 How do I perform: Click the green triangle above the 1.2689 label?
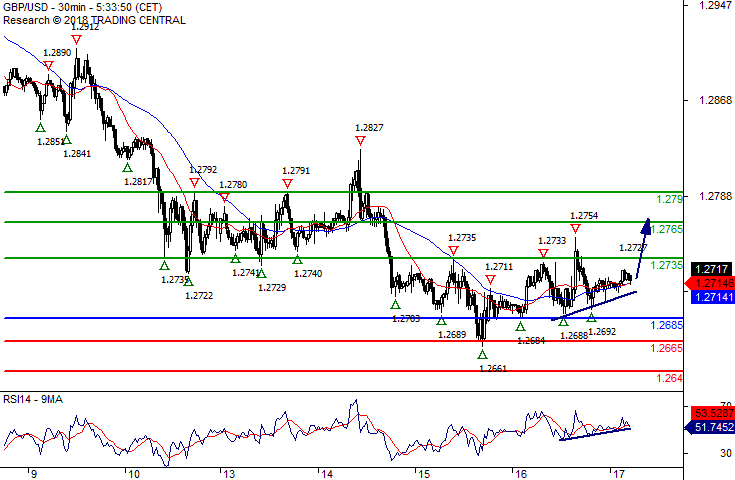point(441,320)
